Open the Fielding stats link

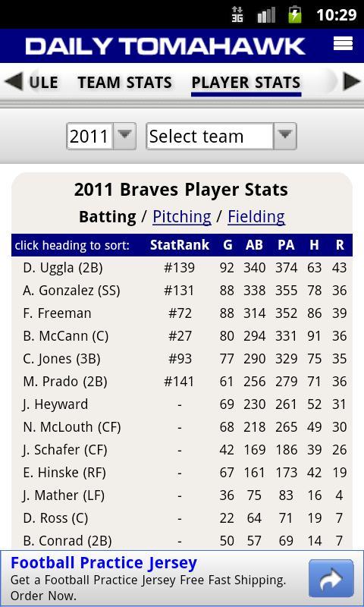tap(256, 217)
